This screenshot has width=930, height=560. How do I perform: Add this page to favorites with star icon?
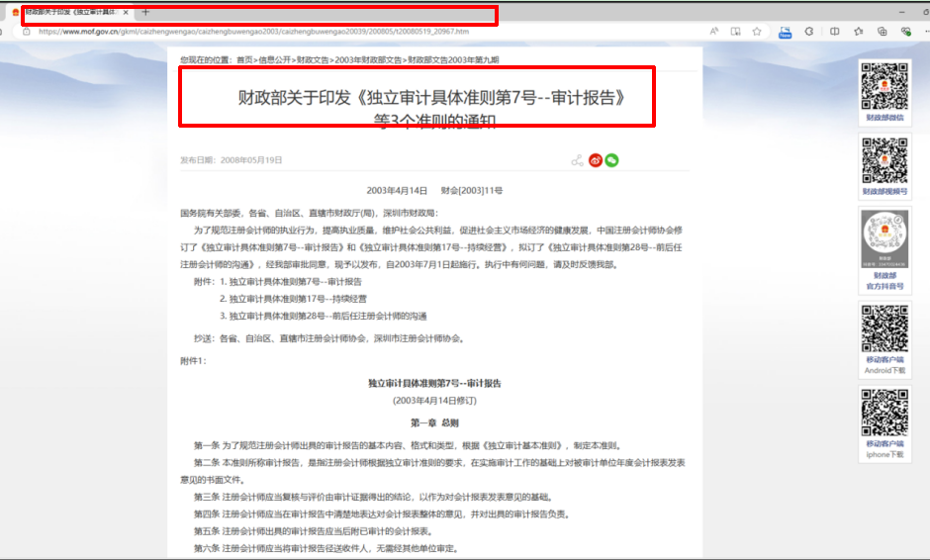pyautogui.click(x=759, y=32)
